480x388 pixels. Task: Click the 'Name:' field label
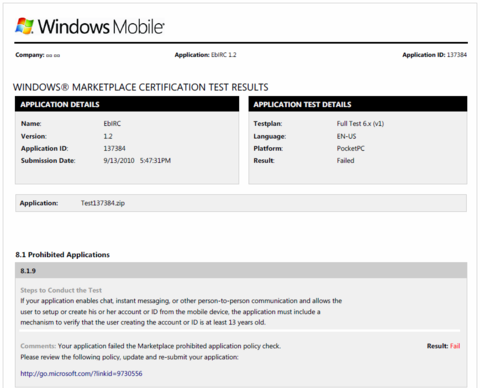[x=31, y=124]
